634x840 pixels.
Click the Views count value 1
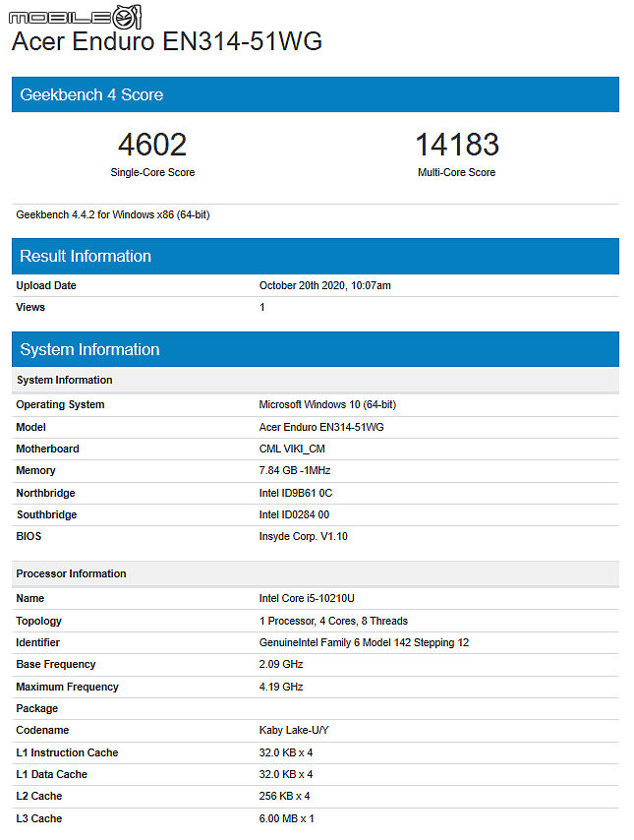point(262,307)
